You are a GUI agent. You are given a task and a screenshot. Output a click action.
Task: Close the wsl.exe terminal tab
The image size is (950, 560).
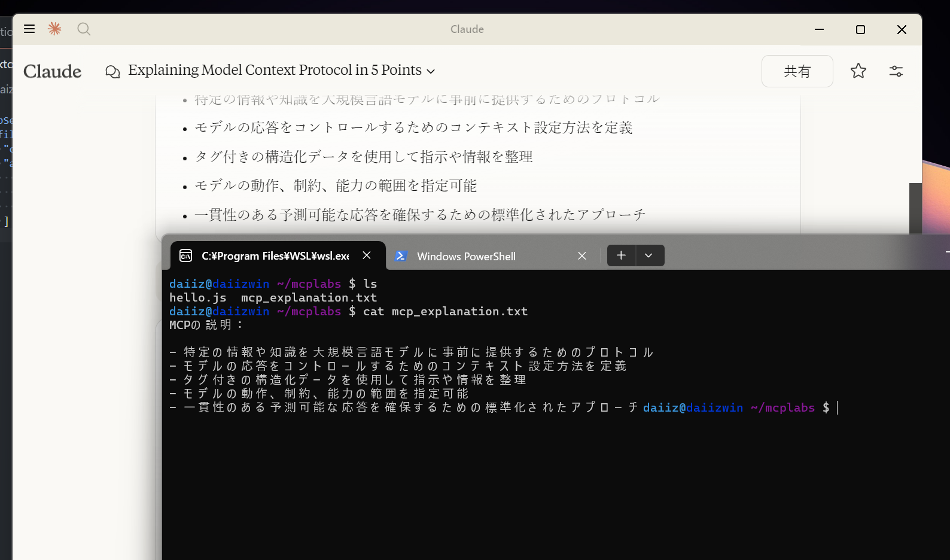coord(367,255)
